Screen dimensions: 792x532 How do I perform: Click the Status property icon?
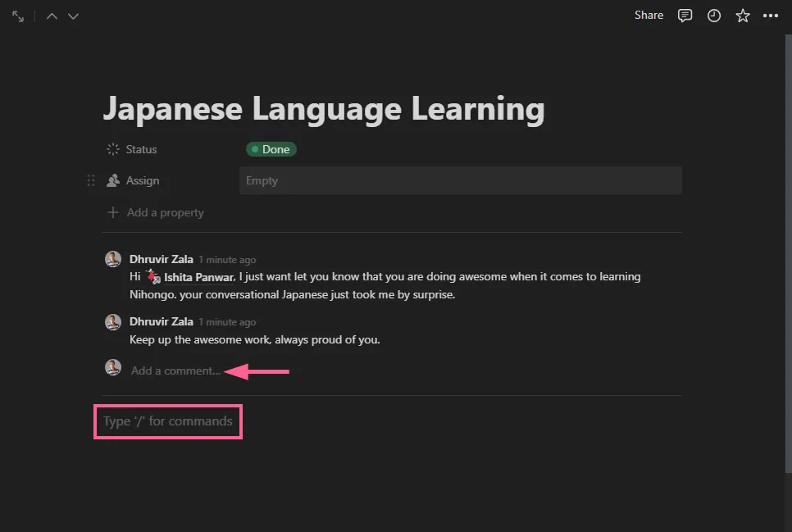[x=112, y=149]
